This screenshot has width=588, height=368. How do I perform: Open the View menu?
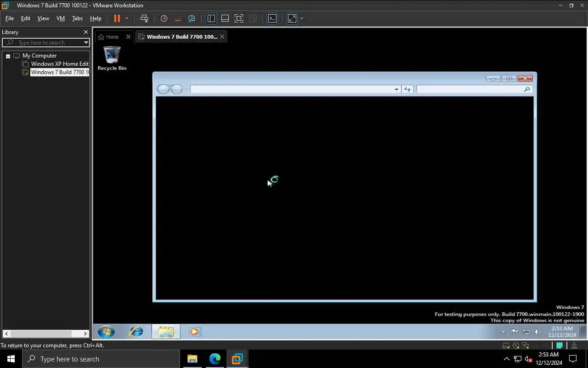pyautogui.click(x=43, y=18)
